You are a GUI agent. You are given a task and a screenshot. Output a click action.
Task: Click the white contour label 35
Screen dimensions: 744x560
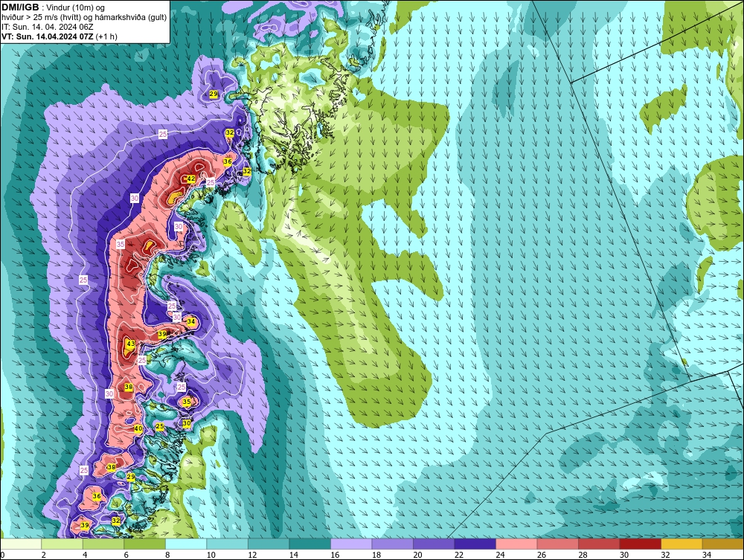coord(121,244)
